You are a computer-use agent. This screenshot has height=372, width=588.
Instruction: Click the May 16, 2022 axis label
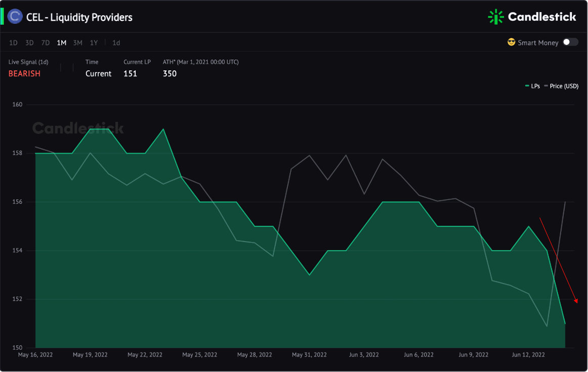tap(35, 354)
